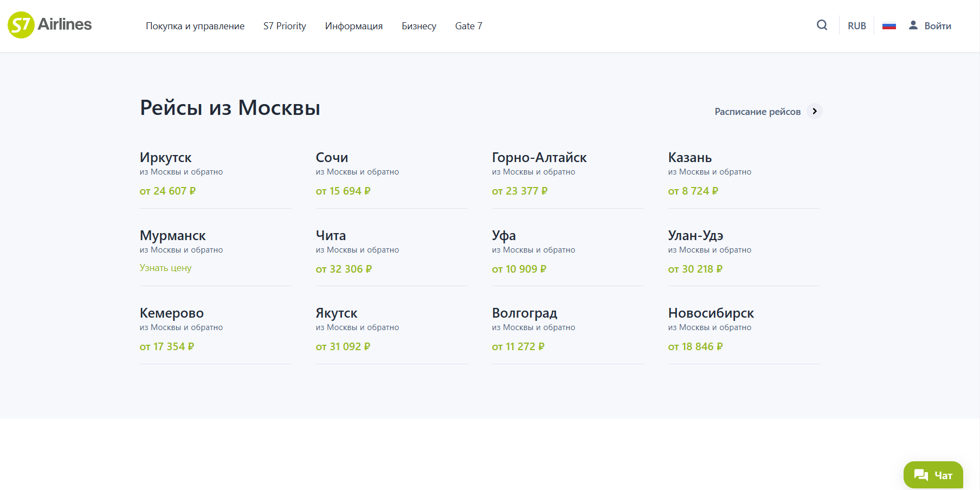Select the Уфа destination
This screenshot has height=490, width=980.
click(x=504, y=236)
